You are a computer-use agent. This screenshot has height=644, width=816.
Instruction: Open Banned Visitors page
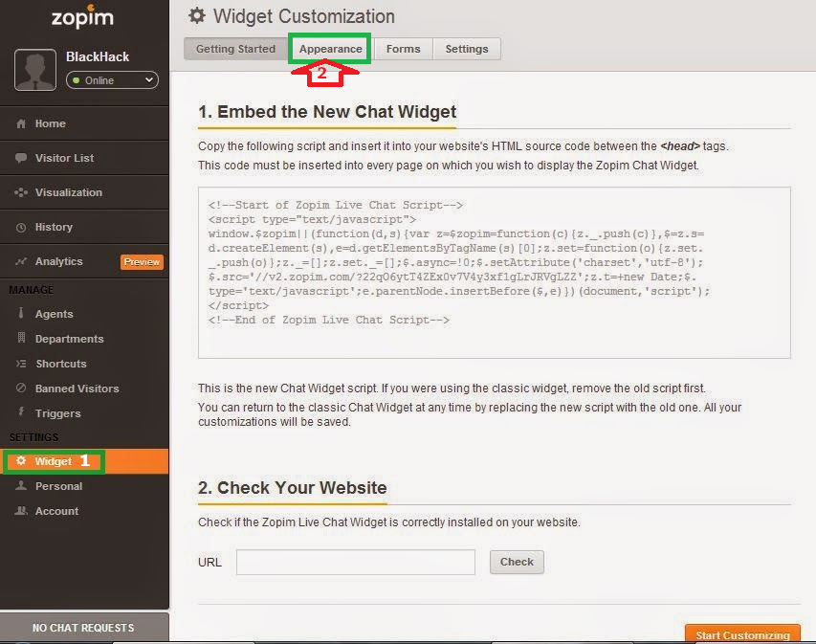click(x=84, y=389)
